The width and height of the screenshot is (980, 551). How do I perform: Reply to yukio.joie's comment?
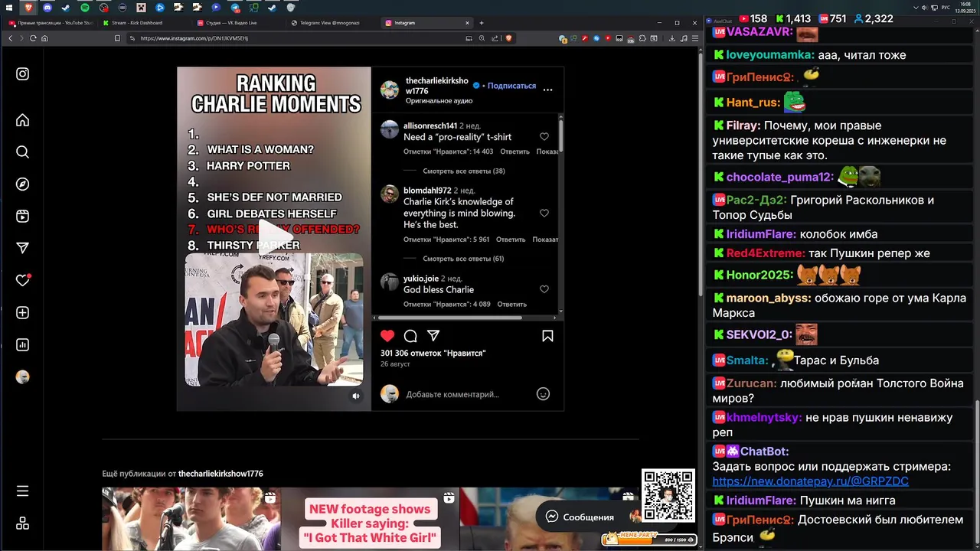(511, 305)
